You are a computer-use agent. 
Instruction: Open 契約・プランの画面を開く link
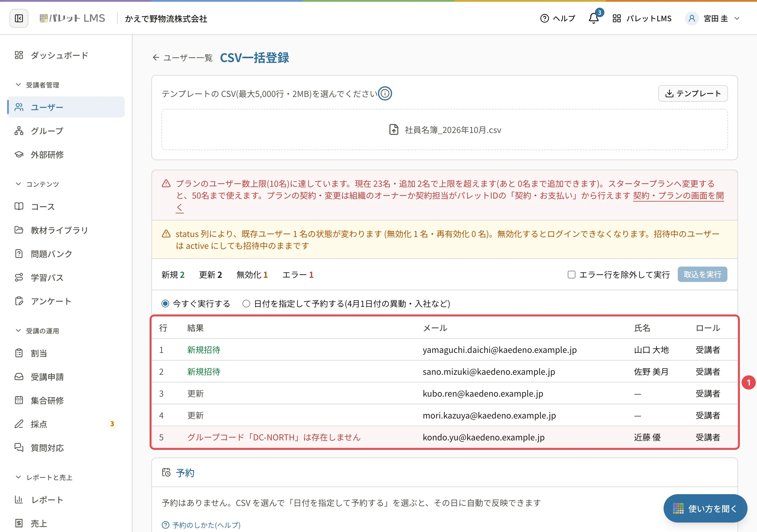tap(678, 195)
